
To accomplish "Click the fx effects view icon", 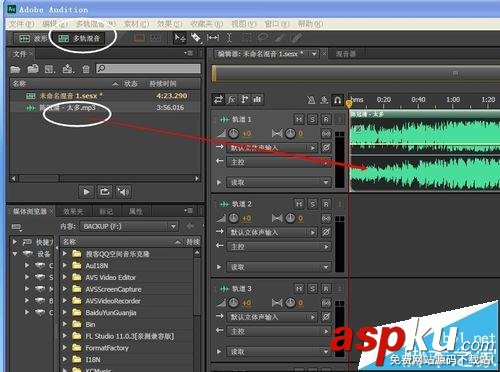I will (232, 99).
